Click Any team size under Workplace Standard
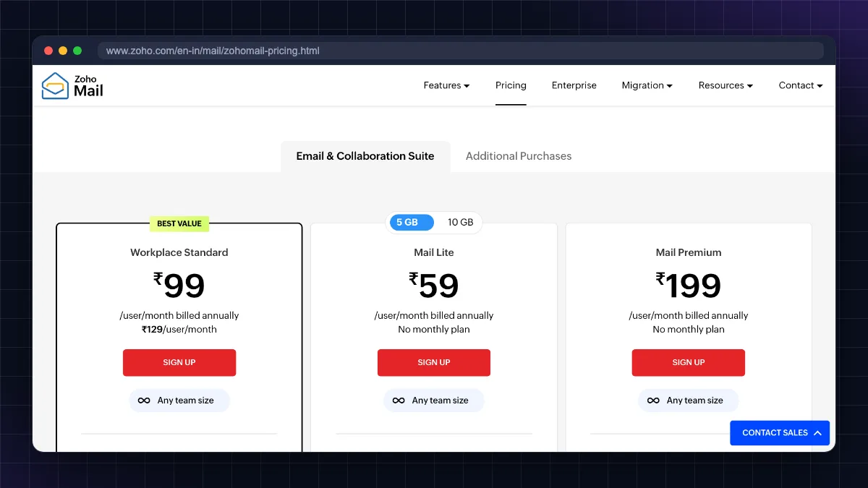 [x=179, y=401]
